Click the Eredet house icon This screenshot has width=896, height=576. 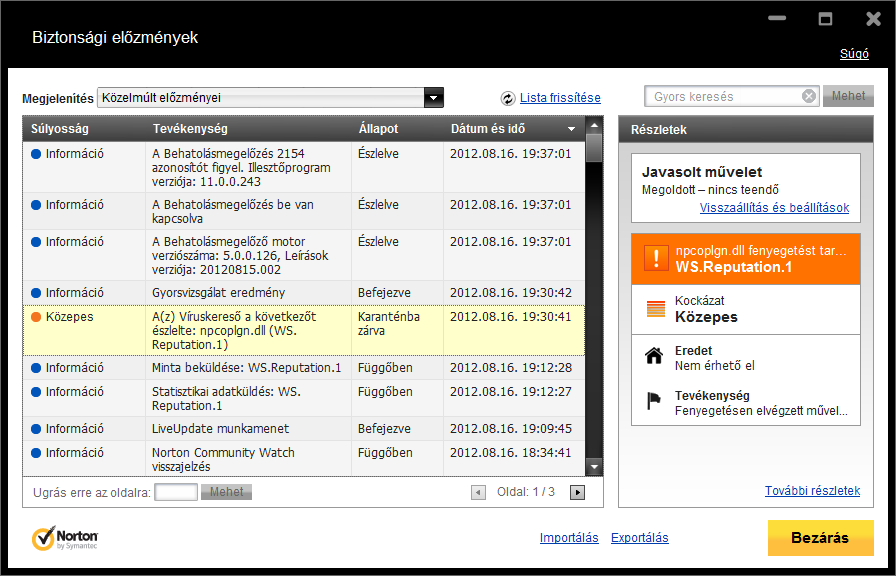pyautogui.click(x=654, y=355)
